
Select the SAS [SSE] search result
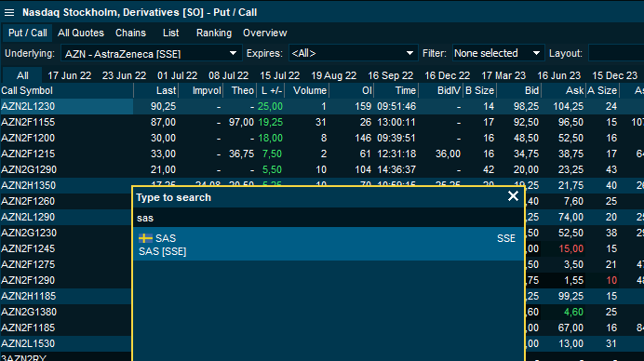[329, 245]
